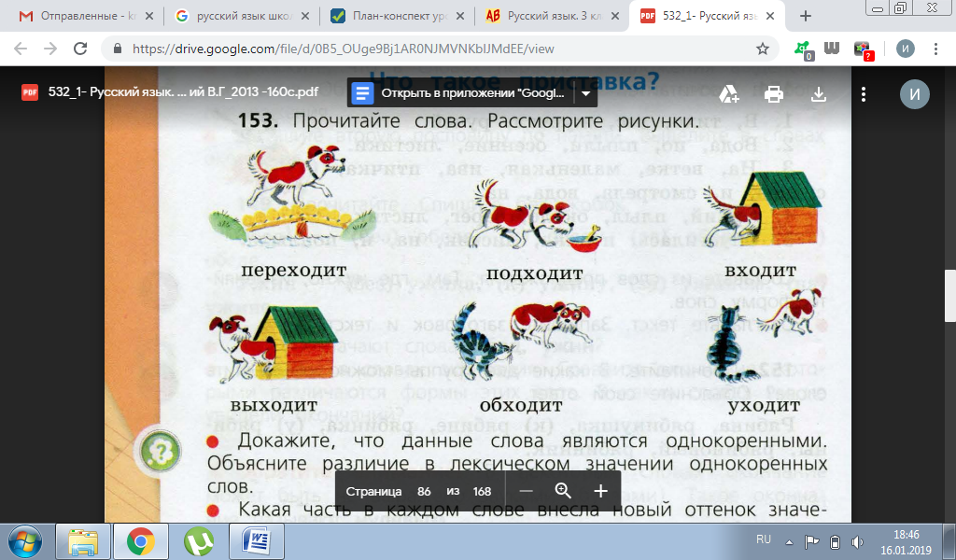Close the 532_1 PDF tab

(770, 17)
